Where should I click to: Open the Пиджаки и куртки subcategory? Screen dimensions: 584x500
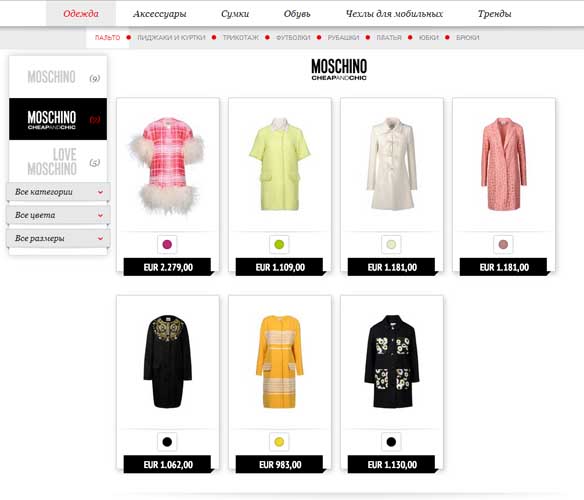point(171,38)
